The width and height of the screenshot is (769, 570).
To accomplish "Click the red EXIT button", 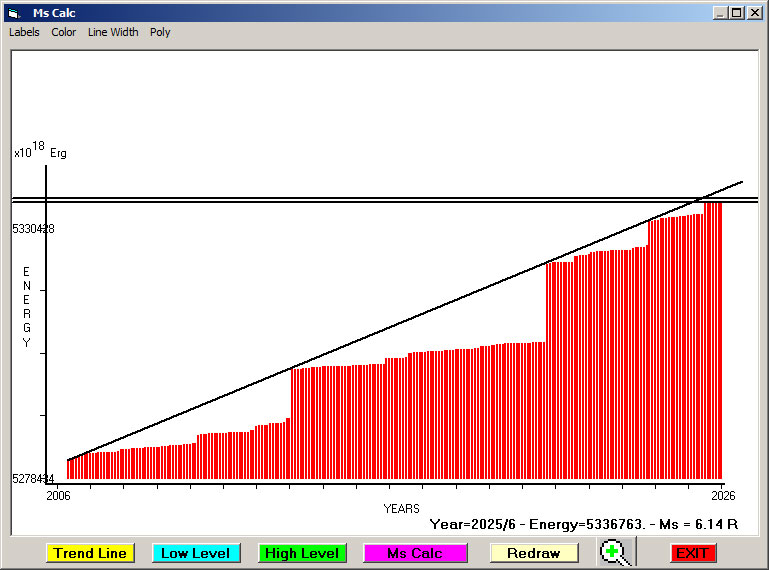I will 692,553.
